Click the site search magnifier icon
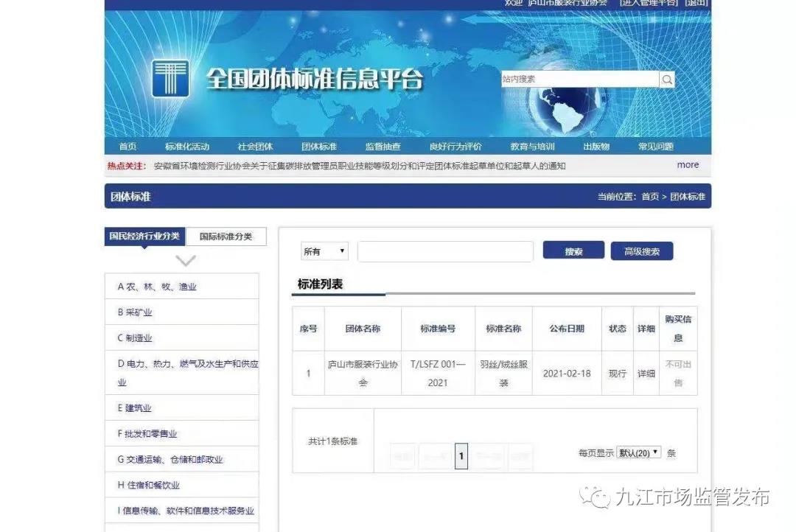Image resolution: width=796 pixels, height=532 pixels. (667, 79)
